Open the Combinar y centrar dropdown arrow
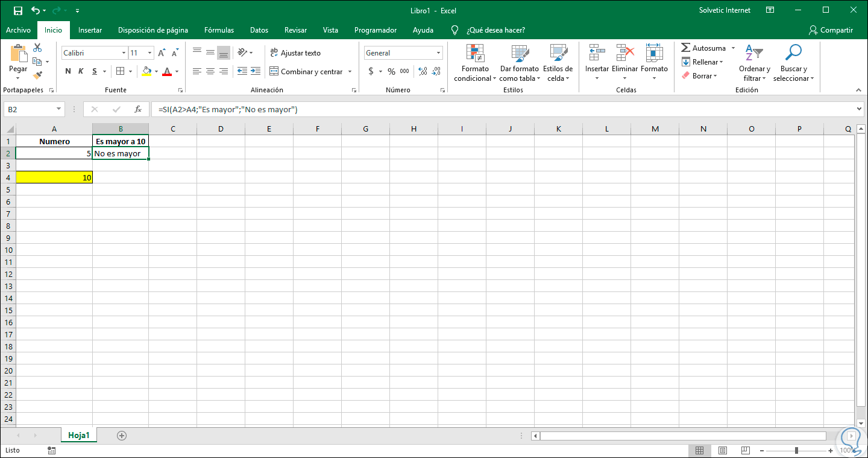Viewport: 868px width, 458px height. (350, 71)
